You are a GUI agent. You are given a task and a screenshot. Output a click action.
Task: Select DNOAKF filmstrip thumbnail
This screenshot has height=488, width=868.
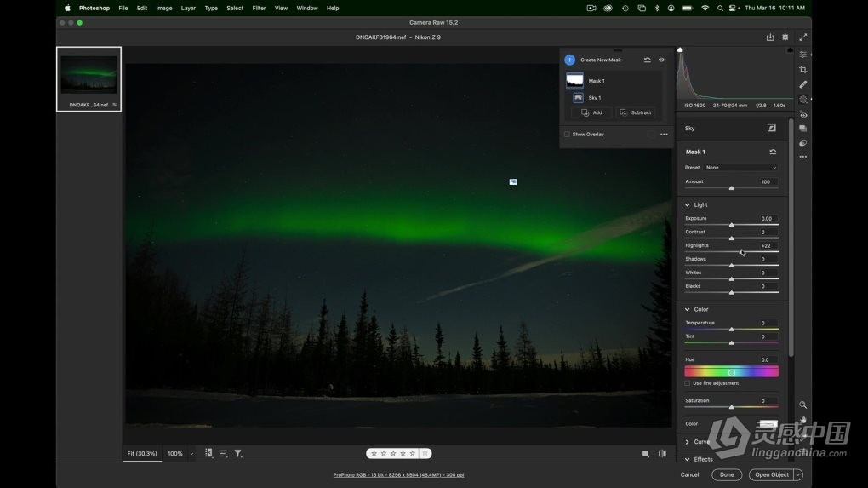tap(89, 79)
